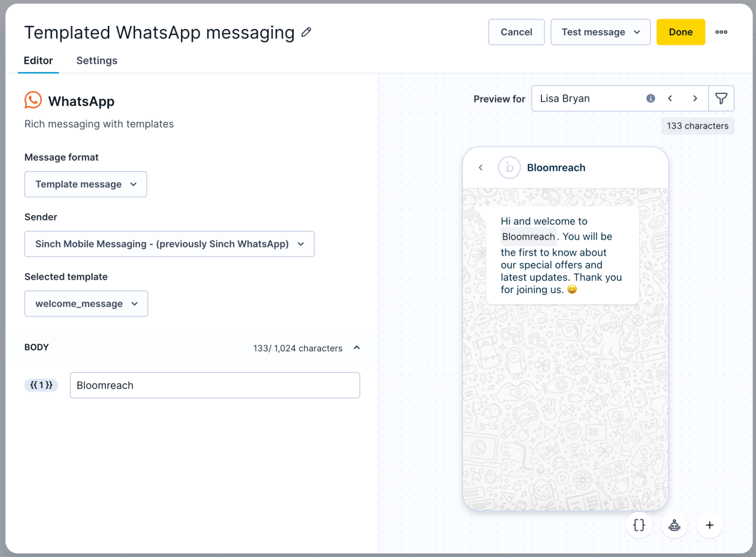Viewport: 756px width, 557px height.
Task: Click the Rich messaging with templates subtitle
Action: [99, 124]
